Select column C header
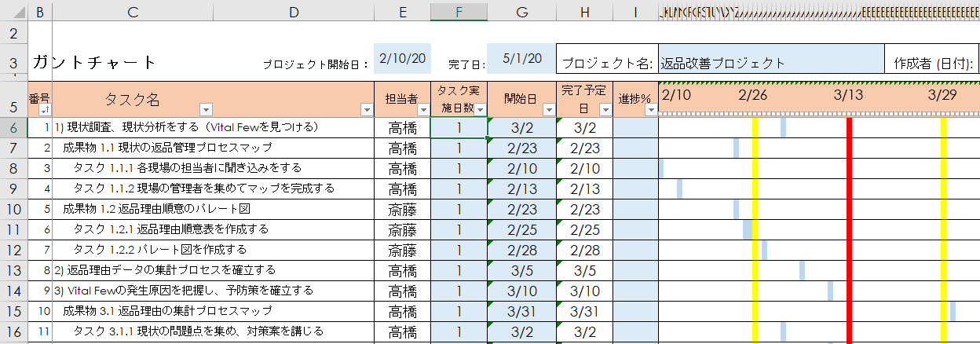 132,12
